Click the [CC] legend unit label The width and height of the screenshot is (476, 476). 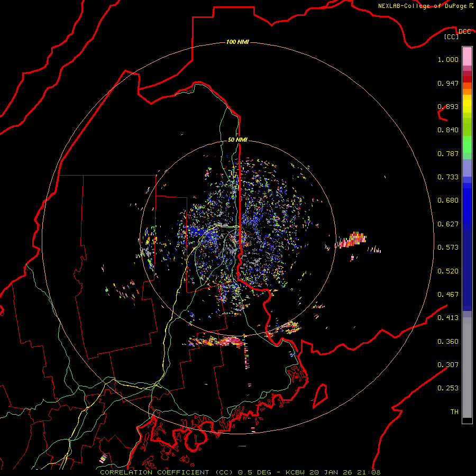click(x=452, y=36)
